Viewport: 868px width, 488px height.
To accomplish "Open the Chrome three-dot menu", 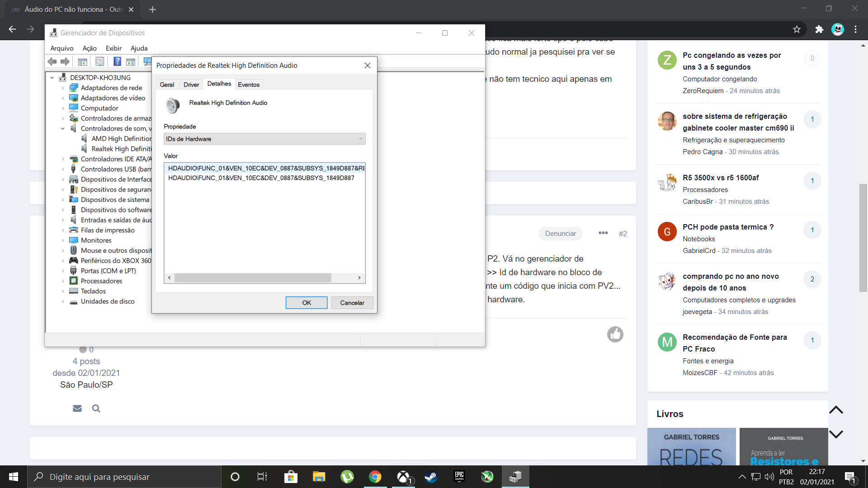I will point(855,29).
